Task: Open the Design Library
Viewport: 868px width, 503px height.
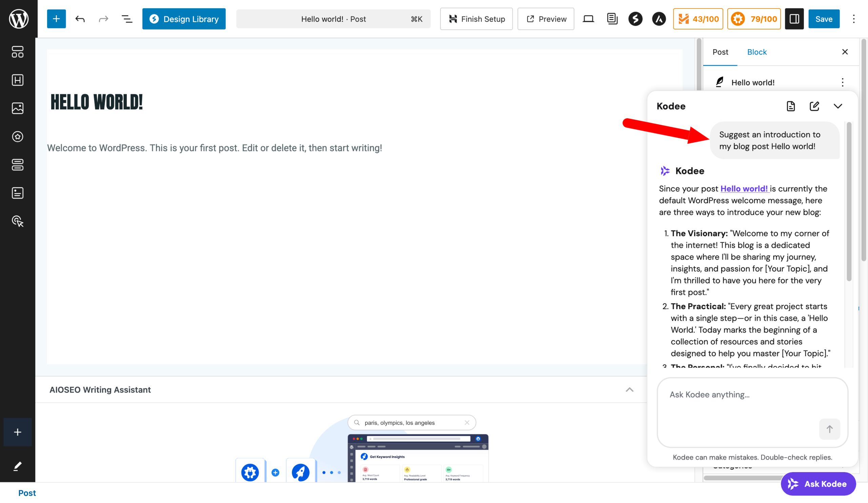Action: pyautogui.click(x=184, y=19)
